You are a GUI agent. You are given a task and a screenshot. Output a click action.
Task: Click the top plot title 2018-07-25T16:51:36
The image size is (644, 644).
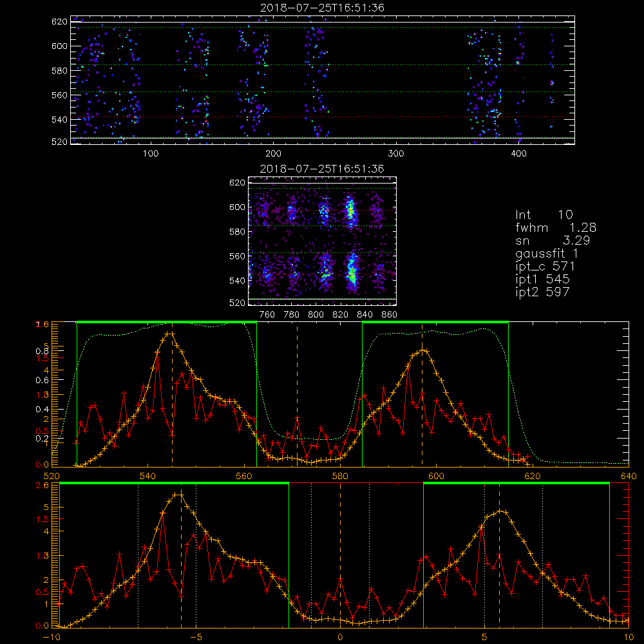(322, 8)
